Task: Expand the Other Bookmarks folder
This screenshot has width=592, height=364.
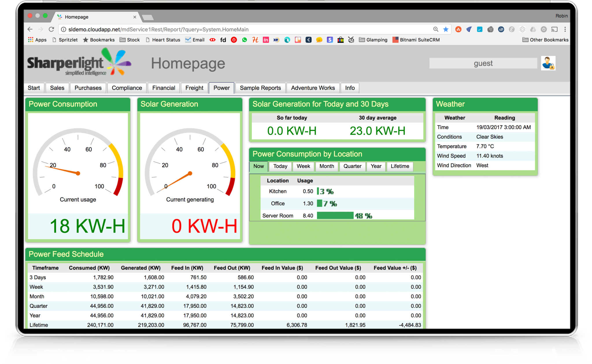Action: [x=545, y=40]
